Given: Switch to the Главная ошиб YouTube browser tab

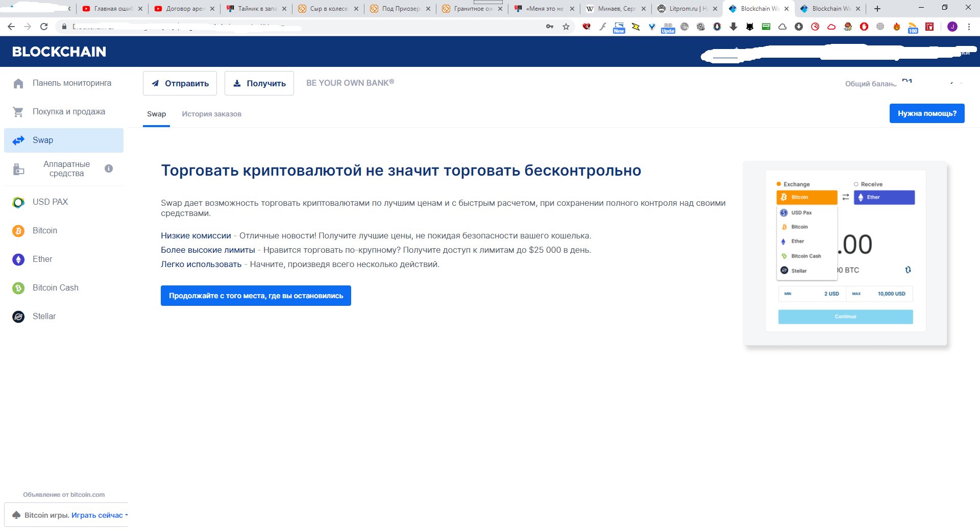Looking at the screenshot, I should [x=112, y=9].
